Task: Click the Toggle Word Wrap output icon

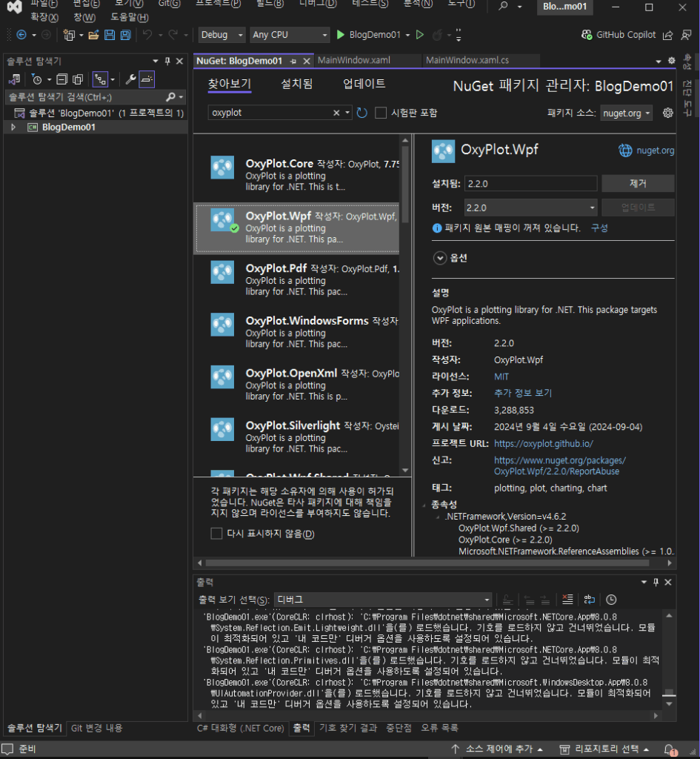Action: [589, 599]
